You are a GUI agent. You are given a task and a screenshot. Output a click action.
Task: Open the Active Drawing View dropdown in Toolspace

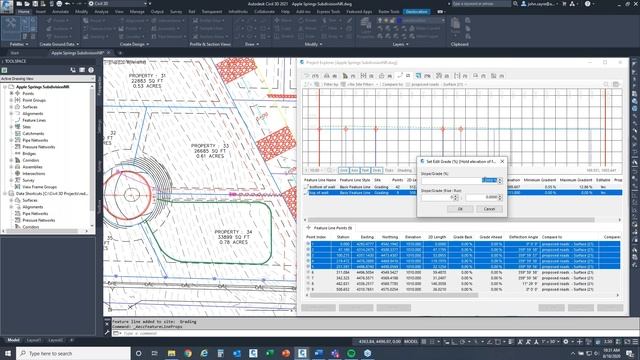(x=47, y=78)
